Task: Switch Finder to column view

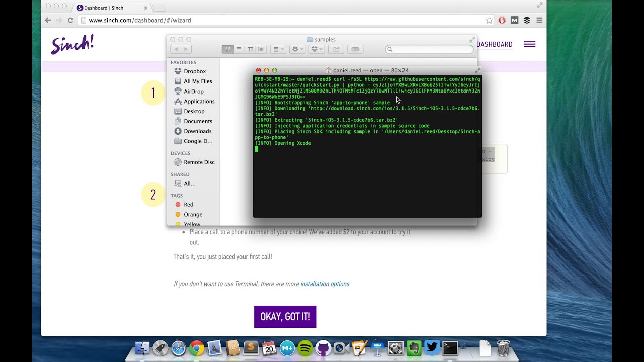Action: point(250,49)
